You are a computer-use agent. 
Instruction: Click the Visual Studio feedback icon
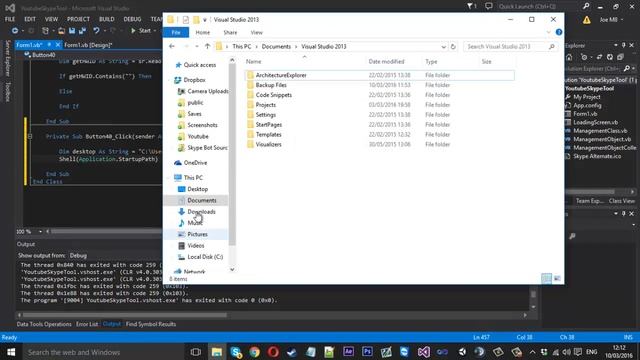tap(489, 6)
